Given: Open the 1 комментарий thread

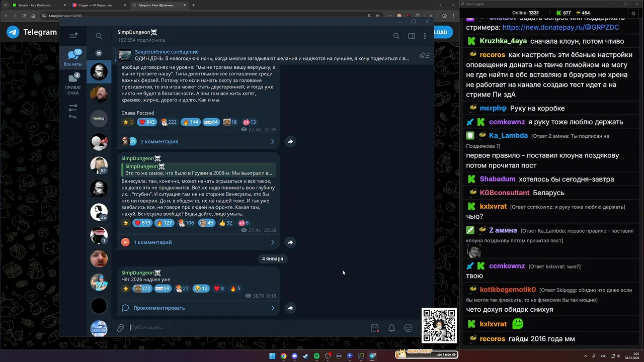Looking at the screenshot, I should (x=153, y=242).
